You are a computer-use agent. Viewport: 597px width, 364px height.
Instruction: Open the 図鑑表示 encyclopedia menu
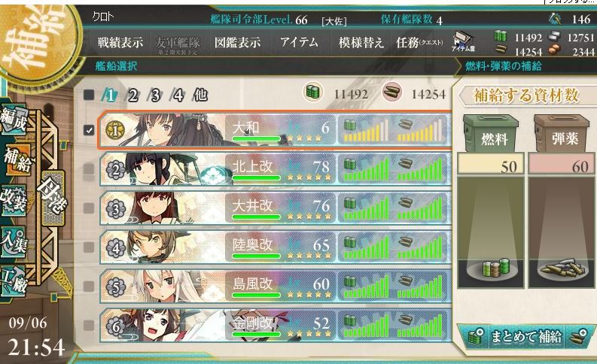click(x=237, y=43)
